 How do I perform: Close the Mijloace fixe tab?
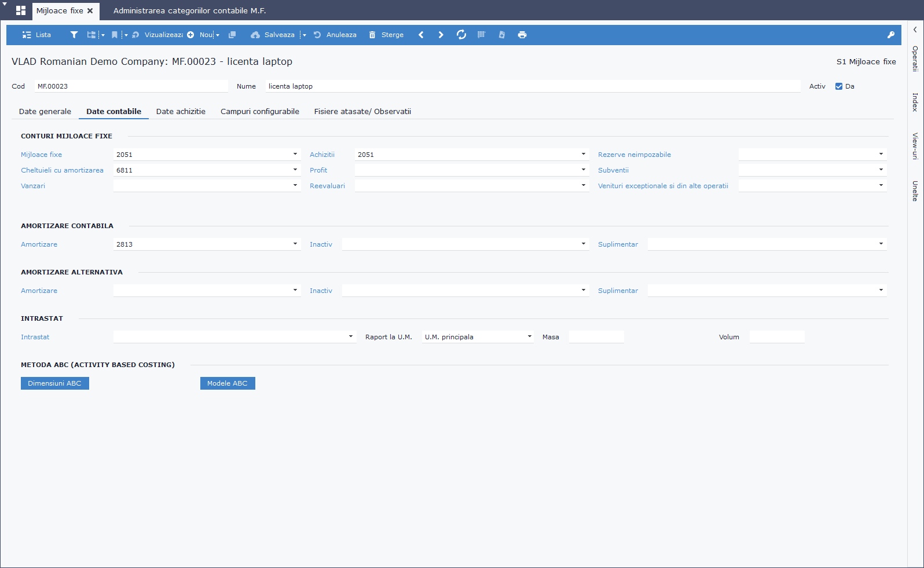[x=90, y=10]
